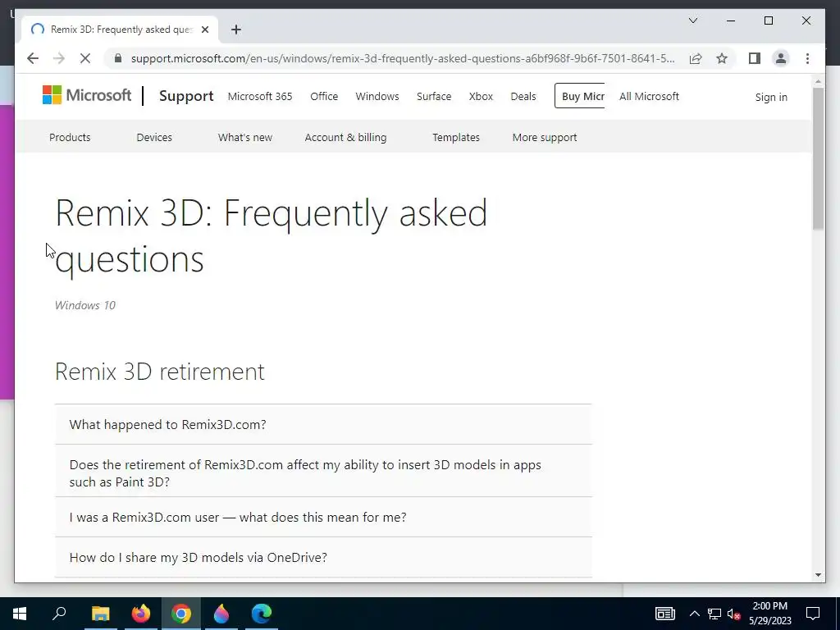Screen dimensions: 840x630
Task: Click the page vertical scrollbar thumb
Action: pos(818,158)
